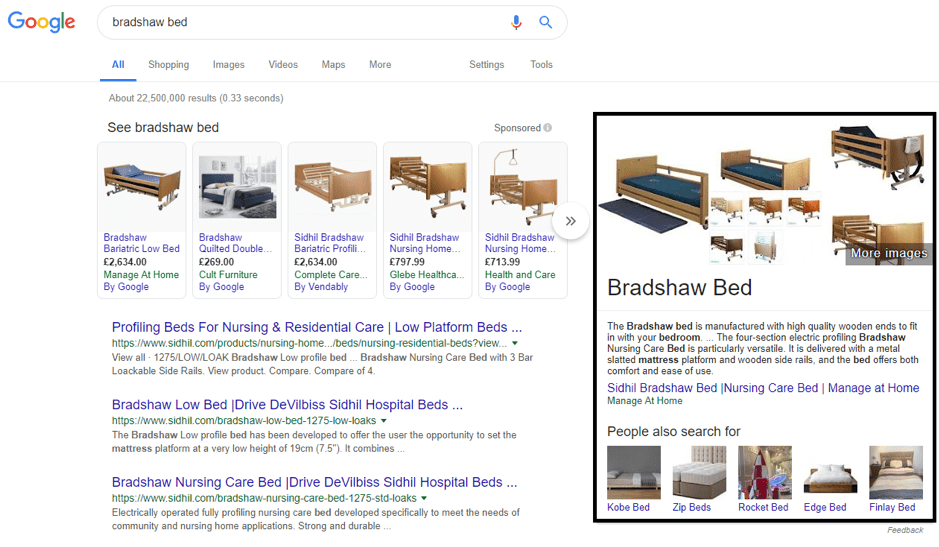Open the Google logo homepage
Screen dimensions: 939x547
42,22
